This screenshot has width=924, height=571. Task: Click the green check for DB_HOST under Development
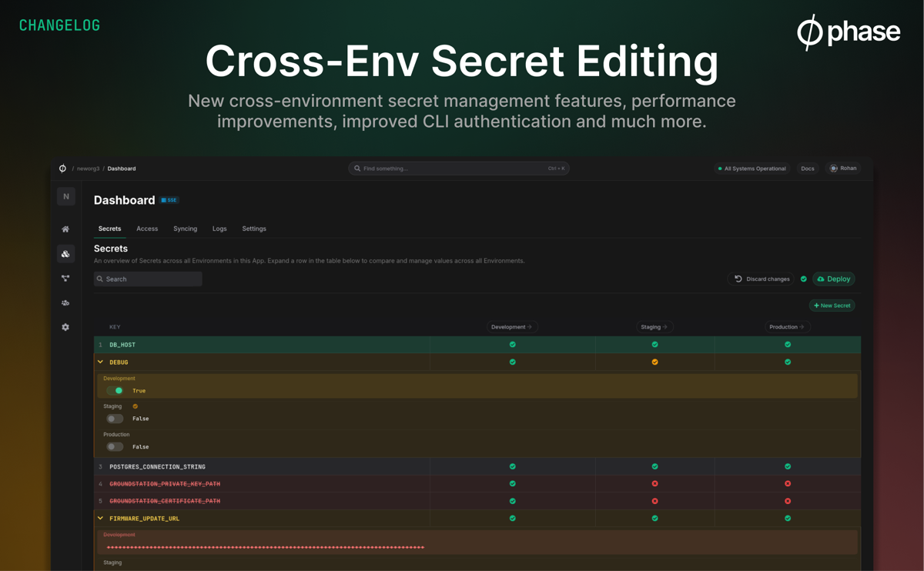coord(512,344)
